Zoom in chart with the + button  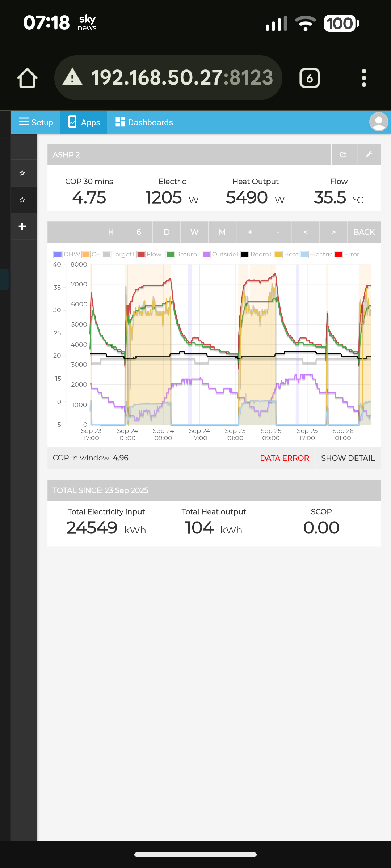(250, 232)
